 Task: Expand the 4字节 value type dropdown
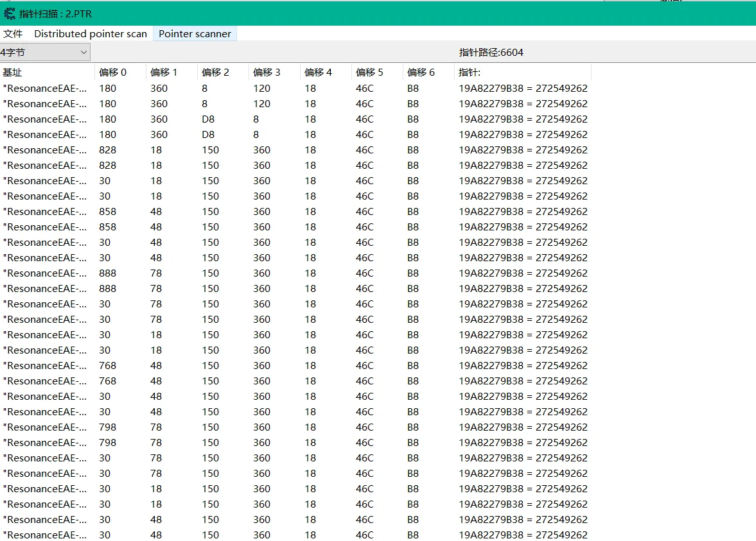tap(45, 52)
